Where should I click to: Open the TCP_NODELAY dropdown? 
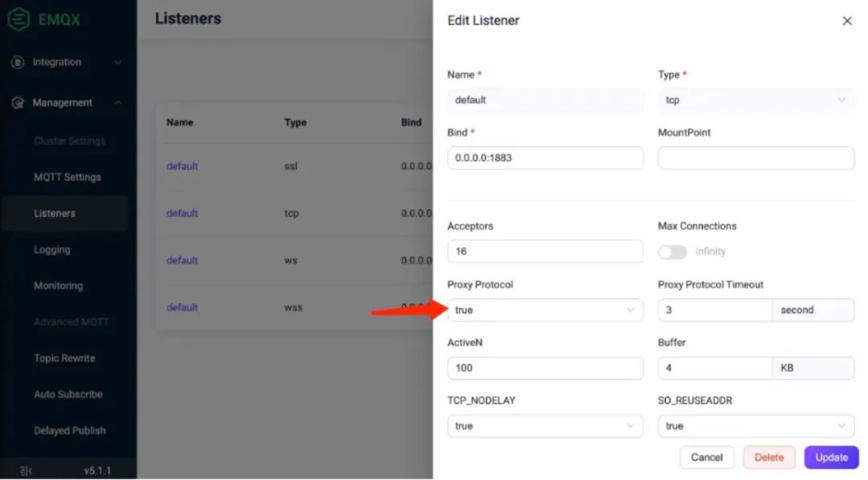(545, 426)
